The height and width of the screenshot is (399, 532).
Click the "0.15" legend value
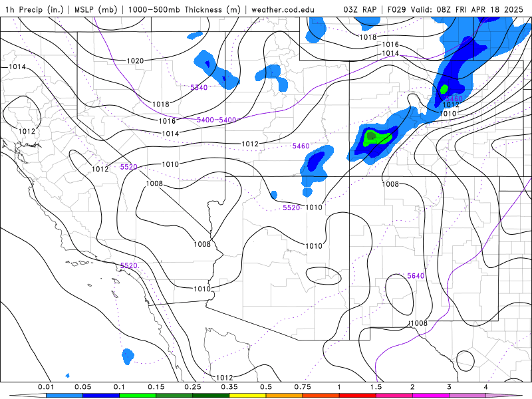[156, 387]
